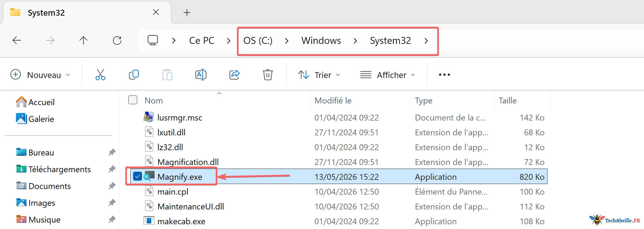Open the Afficher view dropdown
The width and height of the screenshot is (644, 229).
(x=388, y=75)
